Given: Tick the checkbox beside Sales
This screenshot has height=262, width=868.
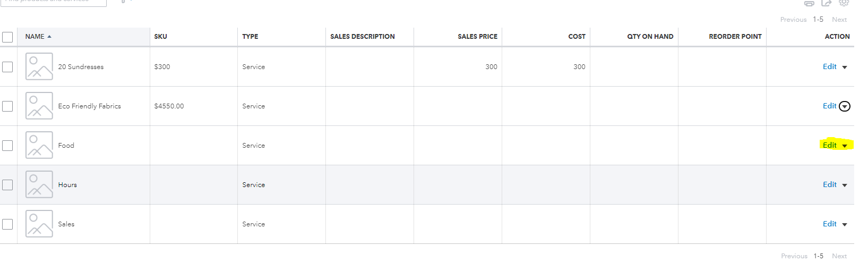Looking at the screenshot, I should click(x=7, y=224).
